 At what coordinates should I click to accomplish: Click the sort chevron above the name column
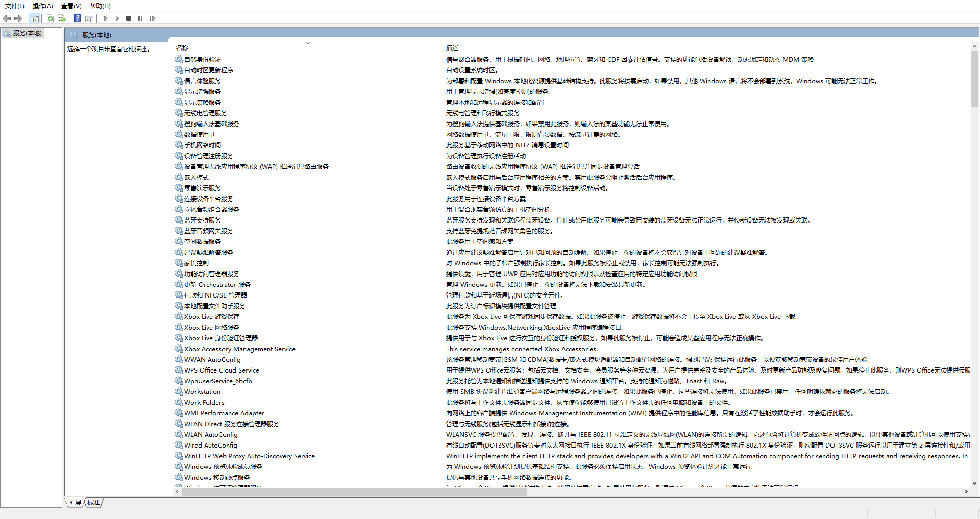[x=308, y=43]
